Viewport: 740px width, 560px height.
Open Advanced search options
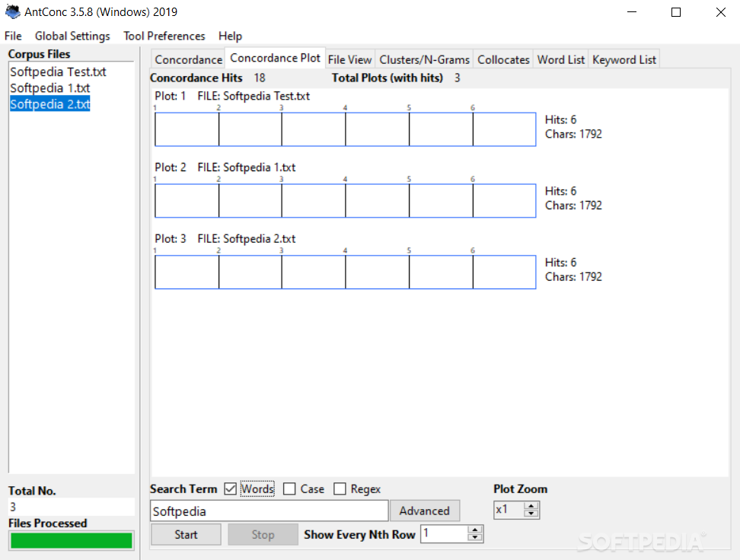coord(424,511)
